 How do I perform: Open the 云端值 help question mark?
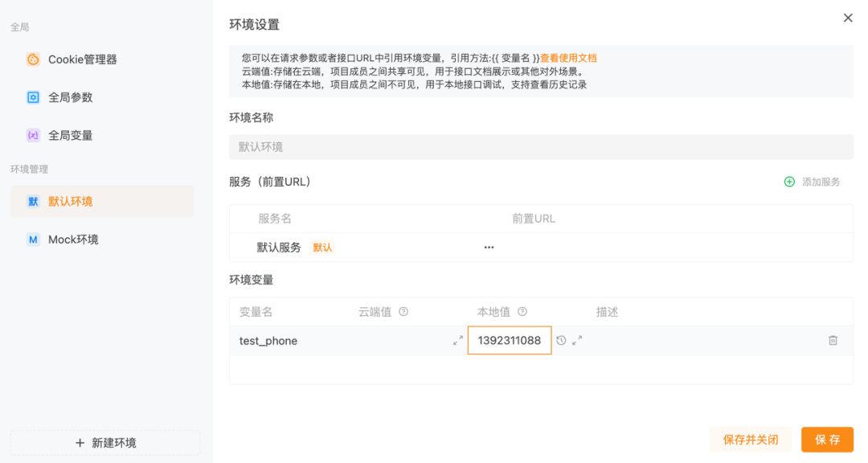pyautogui.click(x=401, y=313)
